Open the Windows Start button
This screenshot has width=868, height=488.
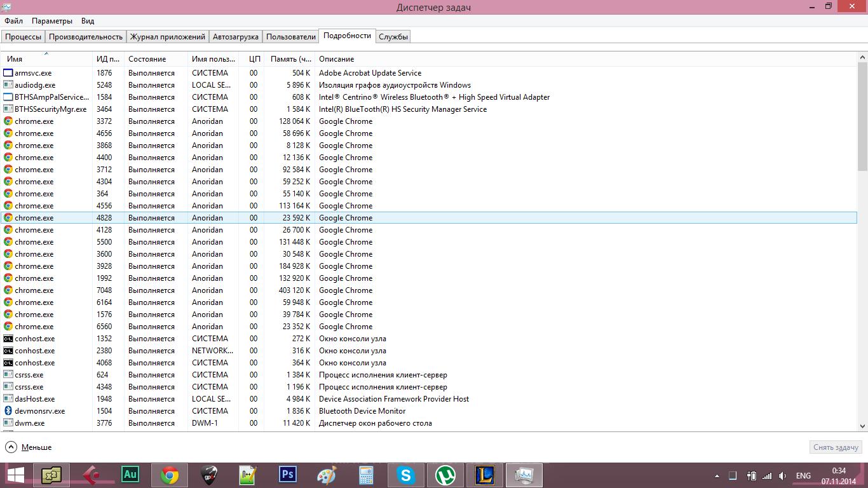[x=16, y=475]
